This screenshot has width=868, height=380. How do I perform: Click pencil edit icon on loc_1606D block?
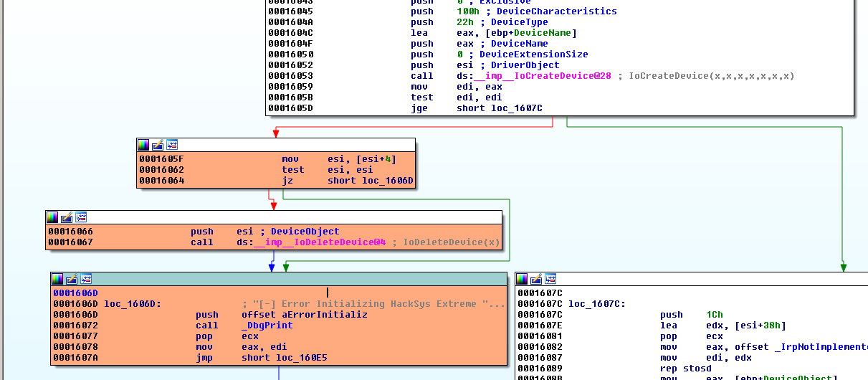pyautogui.click(x=72, y=279)
